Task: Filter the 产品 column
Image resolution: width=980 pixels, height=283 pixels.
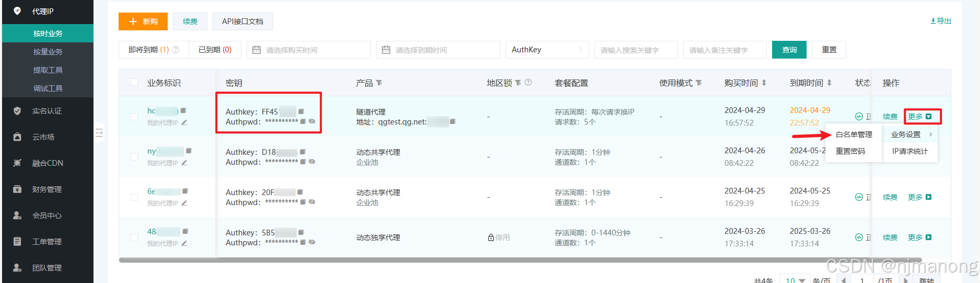Action: click(x=379, y=83)
